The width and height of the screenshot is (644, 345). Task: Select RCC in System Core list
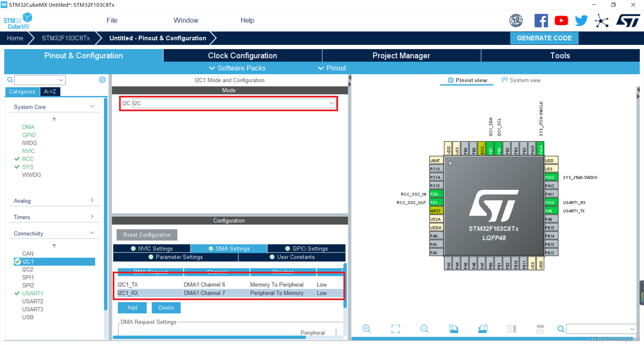[x=28, y=159]
